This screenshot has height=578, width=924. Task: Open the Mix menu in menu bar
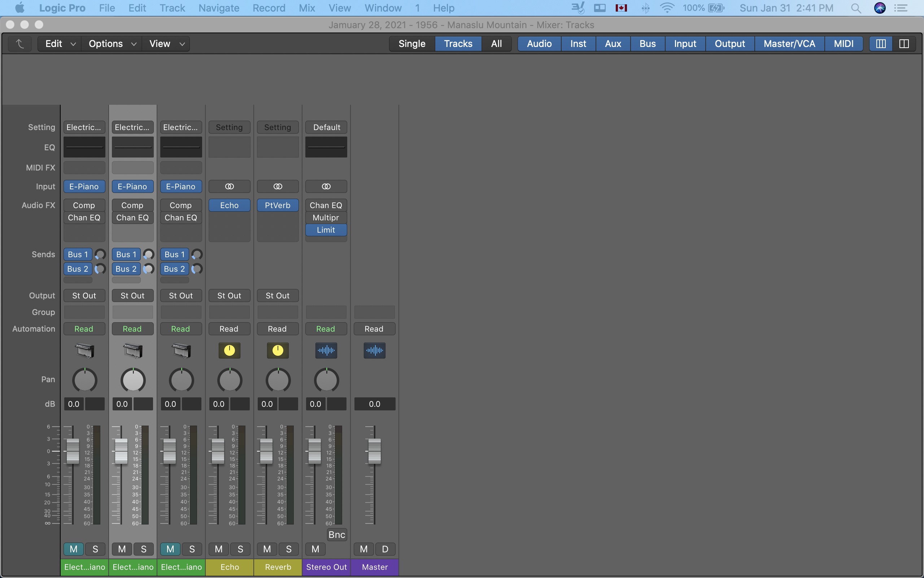coord(307,8)
